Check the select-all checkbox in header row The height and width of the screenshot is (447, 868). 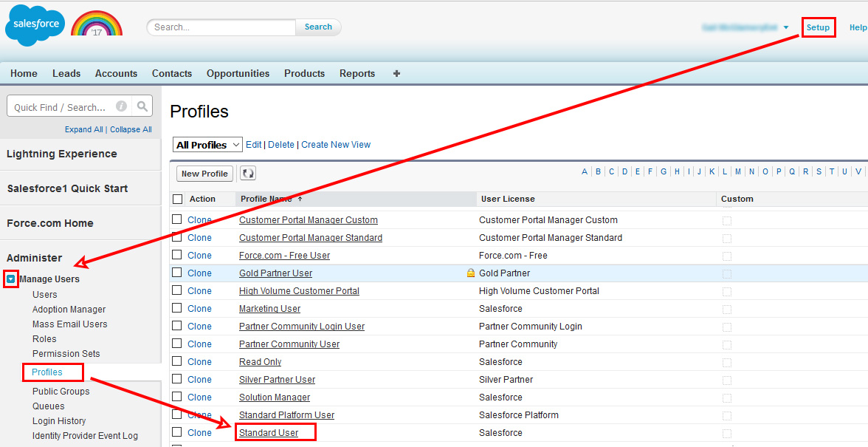(177, 199)
